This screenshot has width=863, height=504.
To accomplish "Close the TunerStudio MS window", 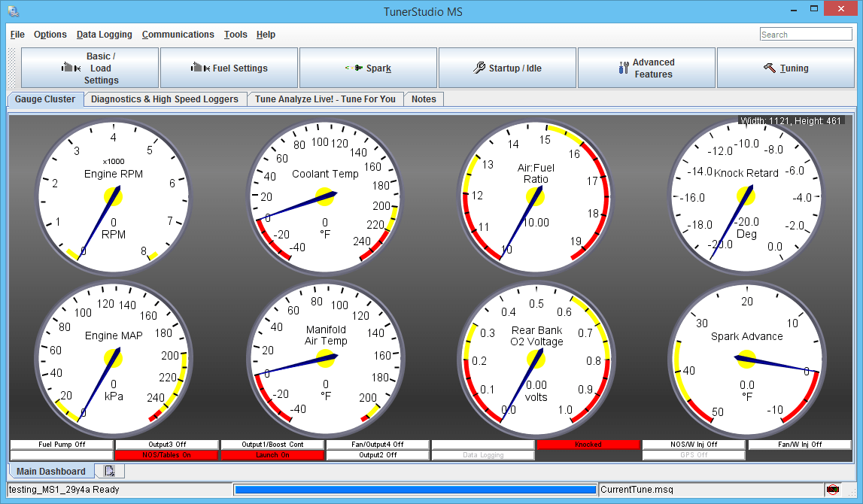I will 840,9.
